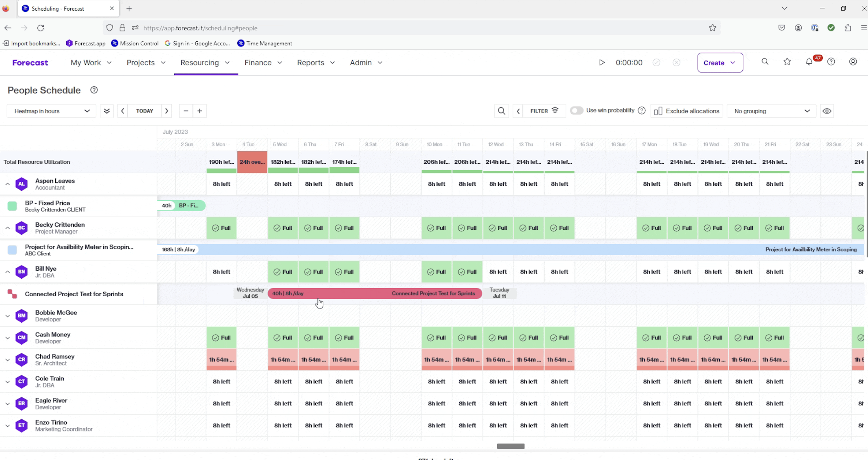This screenshot has width=868, height=460.
Task: Open the Resourcing menu tab
Action: click(x=204, y=63)
